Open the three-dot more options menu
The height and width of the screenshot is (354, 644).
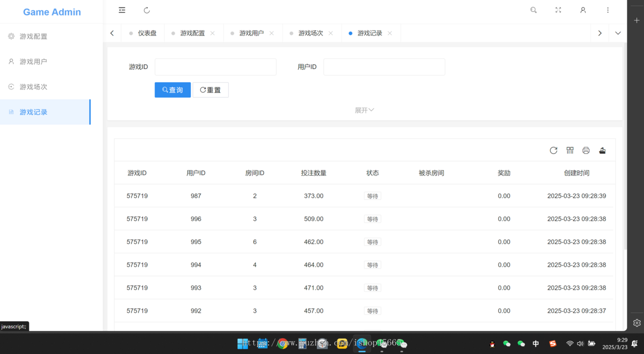click(x=608, y=10)
